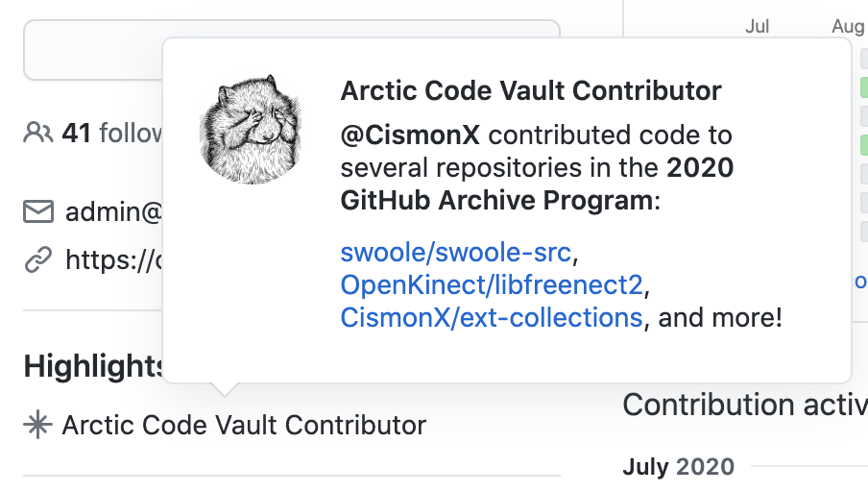
Task: Click the July 2020 timeline heading
Action: [x=678, y=468]
